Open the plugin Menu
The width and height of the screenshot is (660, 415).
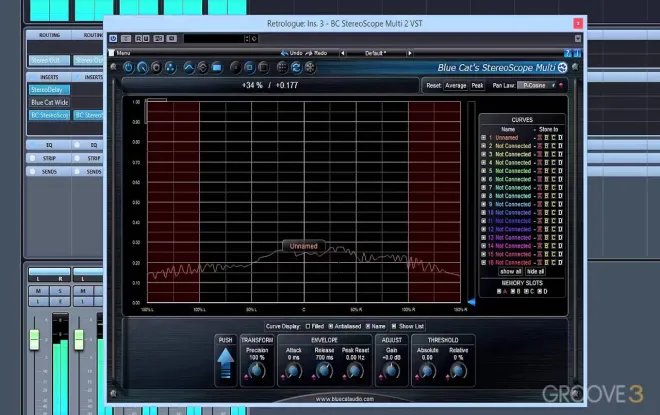tap(123, 53)
